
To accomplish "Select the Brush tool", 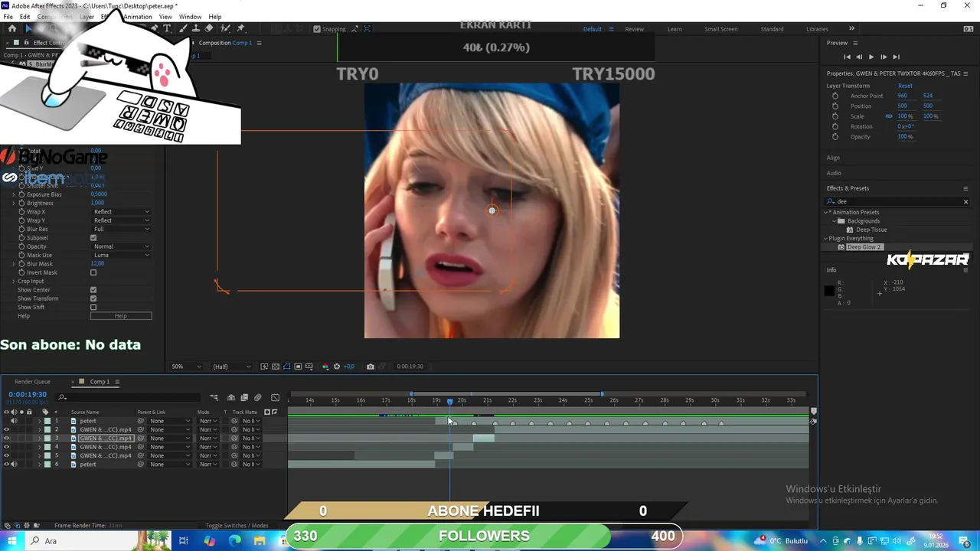I will [x=181, y=28].
